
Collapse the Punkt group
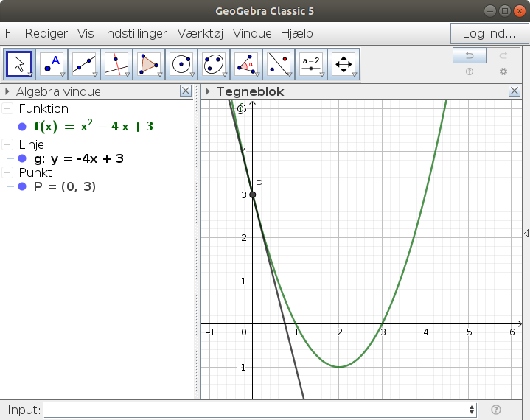pyautogui.click(x=7, y=172)
